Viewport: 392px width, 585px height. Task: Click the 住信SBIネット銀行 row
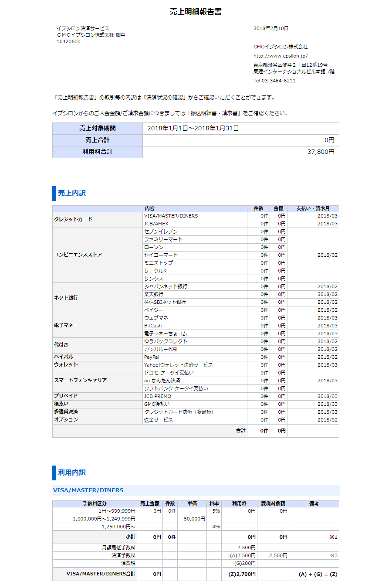tap(241, 303)
